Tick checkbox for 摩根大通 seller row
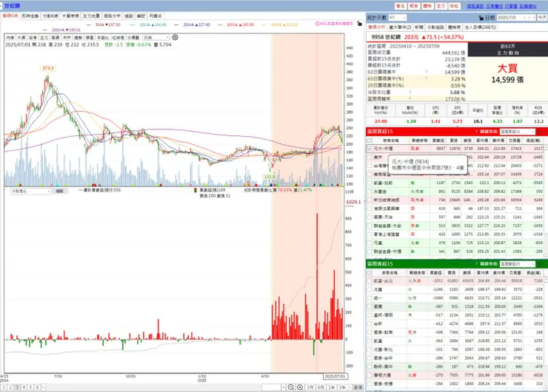The image size is (548, 392). click(x=370, y=375)
